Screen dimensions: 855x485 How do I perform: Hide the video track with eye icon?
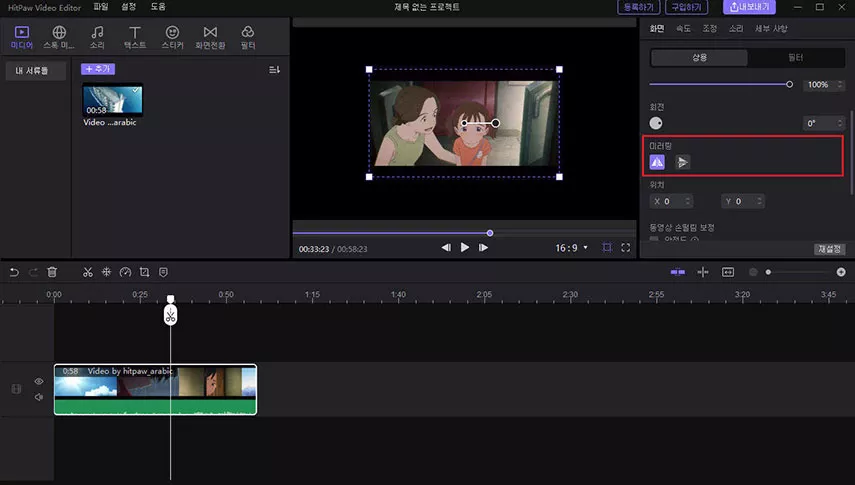(39, 381)
